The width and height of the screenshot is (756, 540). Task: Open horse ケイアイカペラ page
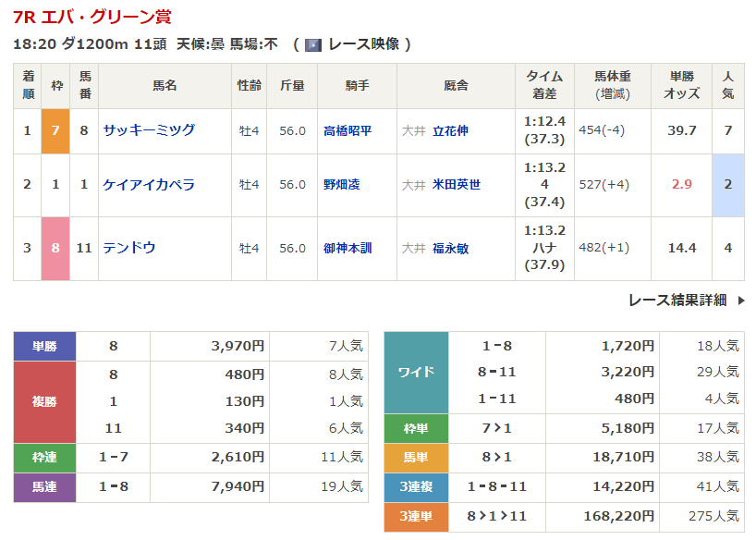click(149, 184)
